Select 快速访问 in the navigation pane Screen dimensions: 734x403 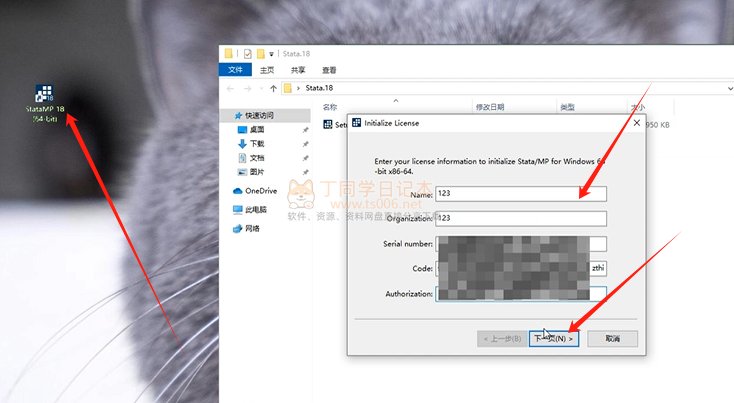(265, 115)
